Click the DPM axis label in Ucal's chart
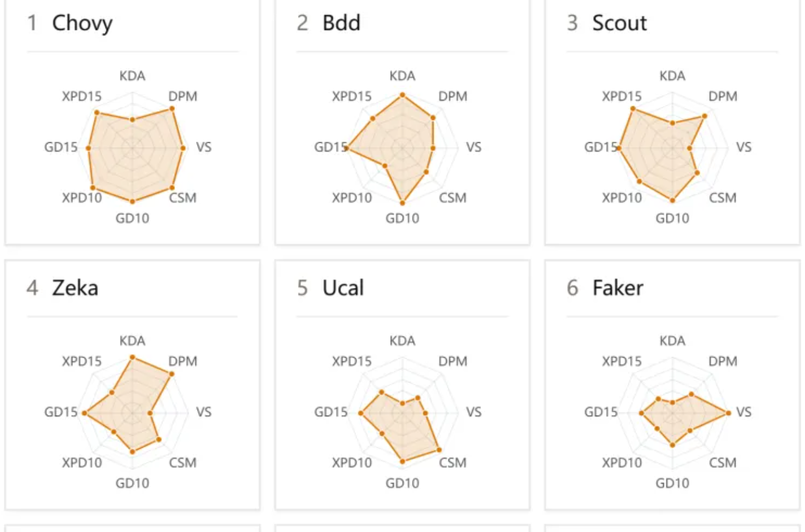Screen dimensions: 805x532 coord(453,361)
